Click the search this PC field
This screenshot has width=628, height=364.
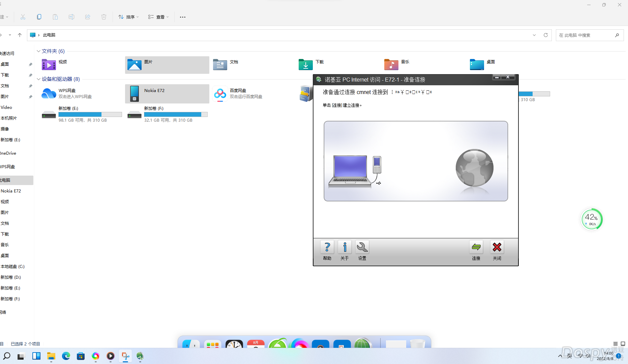tap(590, 35)
